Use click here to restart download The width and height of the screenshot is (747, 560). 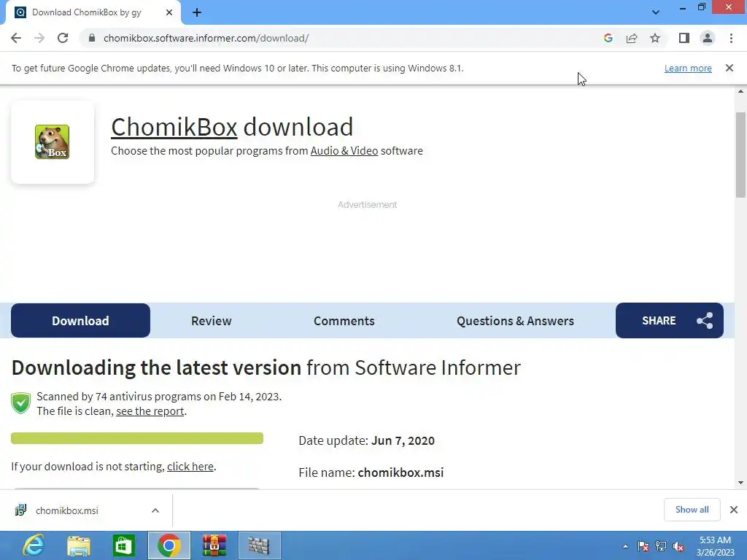click(x=190, y=467)
